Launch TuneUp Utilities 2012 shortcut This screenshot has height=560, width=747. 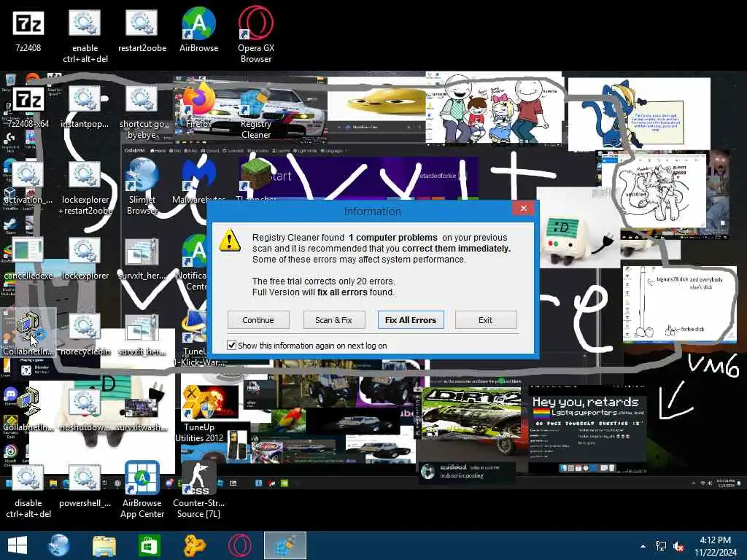(x=198, y=415)
